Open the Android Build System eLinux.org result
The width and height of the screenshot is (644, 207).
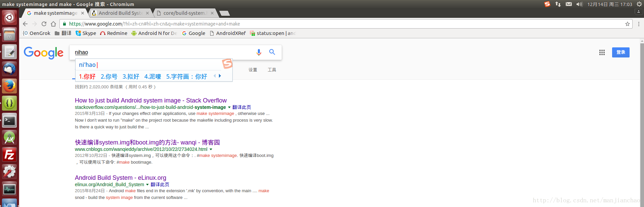coord(121,178)
